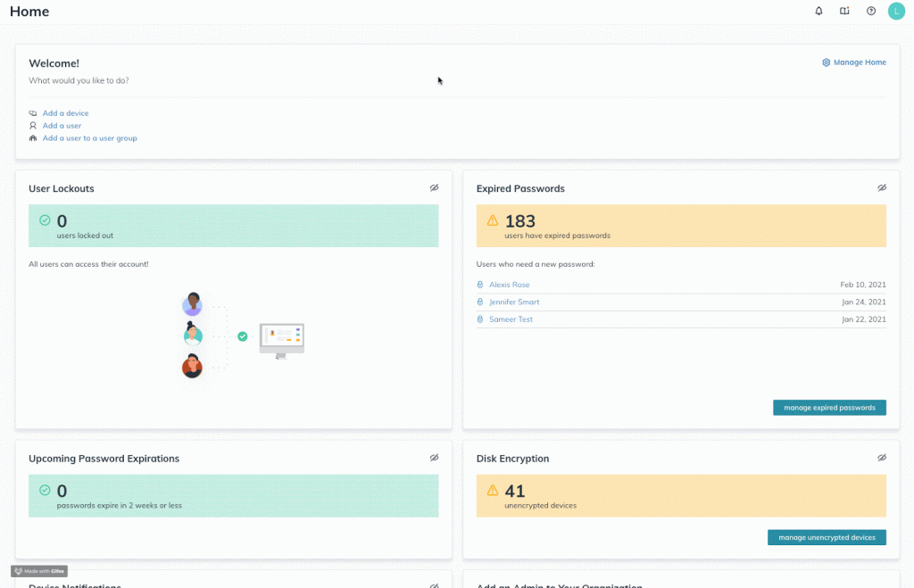Click the manage expired passwords button
The width and height of the screenshot is (914, 588).
829,408
